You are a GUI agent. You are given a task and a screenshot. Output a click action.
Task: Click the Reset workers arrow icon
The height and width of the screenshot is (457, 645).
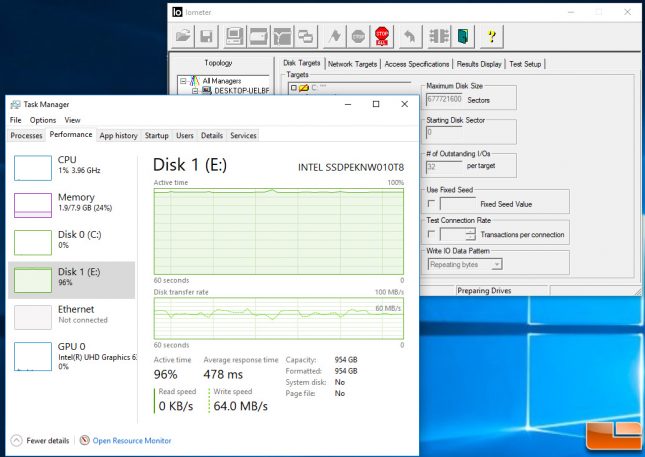(410, 36)
